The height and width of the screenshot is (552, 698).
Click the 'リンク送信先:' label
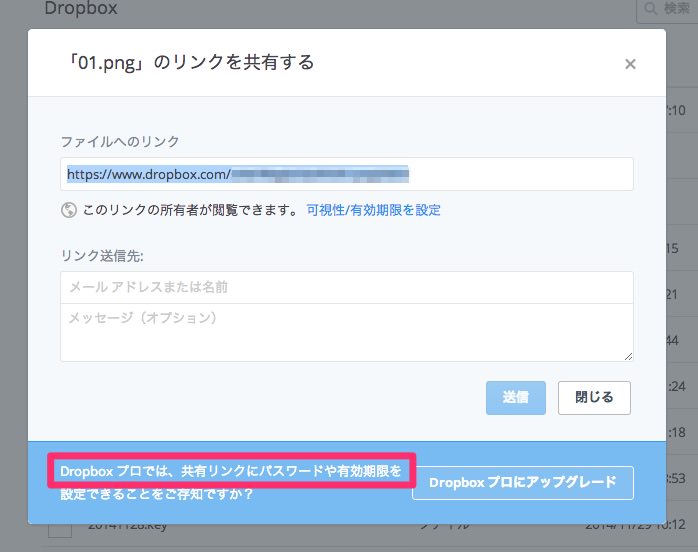[102, 256]
